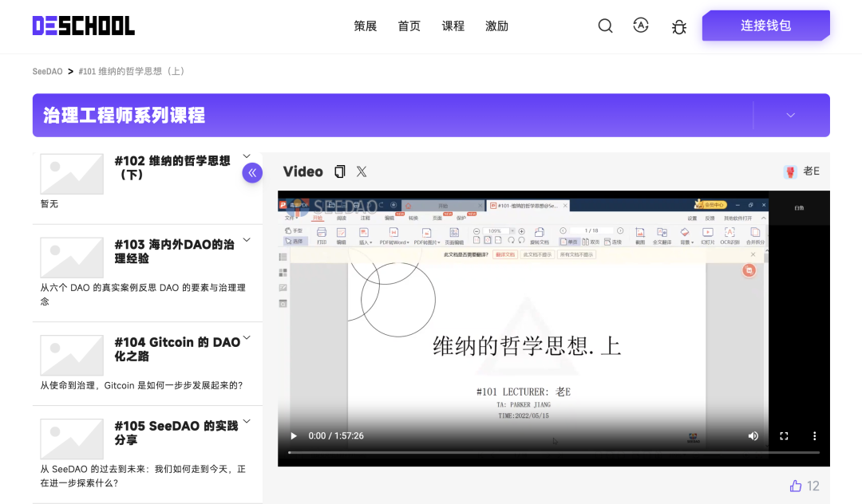
Task: Click description 从六个 DAO 的真实案例
Action: (x=143, y=294)
